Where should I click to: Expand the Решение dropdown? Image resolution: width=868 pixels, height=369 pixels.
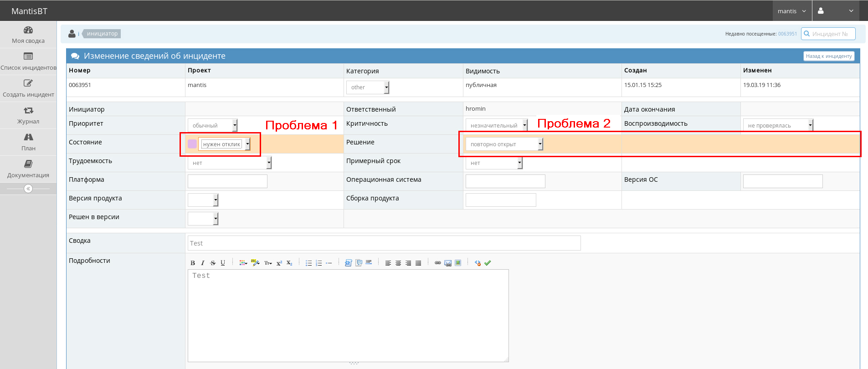point(504,144)
